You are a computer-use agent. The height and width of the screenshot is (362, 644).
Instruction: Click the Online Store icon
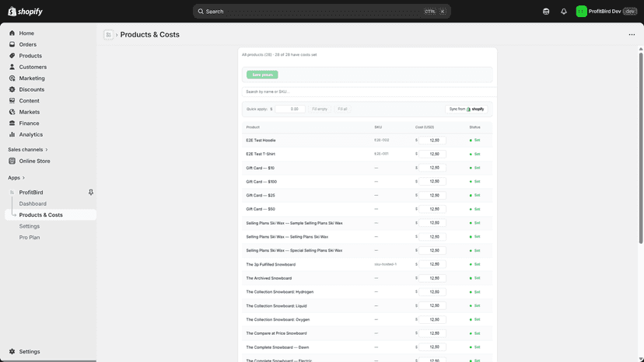12,161
